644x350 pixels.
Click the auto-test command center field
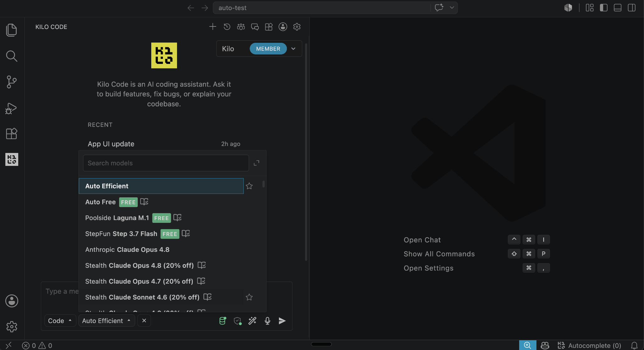[x=321, y=8]
